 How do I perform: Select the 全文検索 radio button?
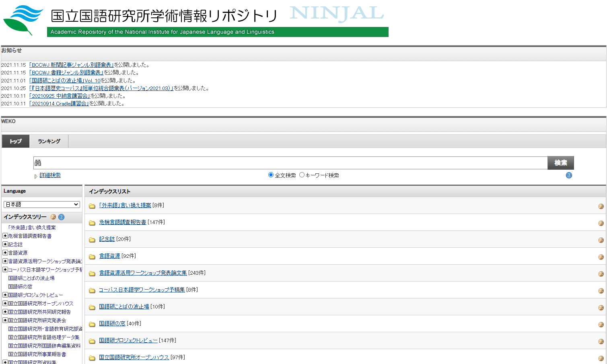pos(271,175)
